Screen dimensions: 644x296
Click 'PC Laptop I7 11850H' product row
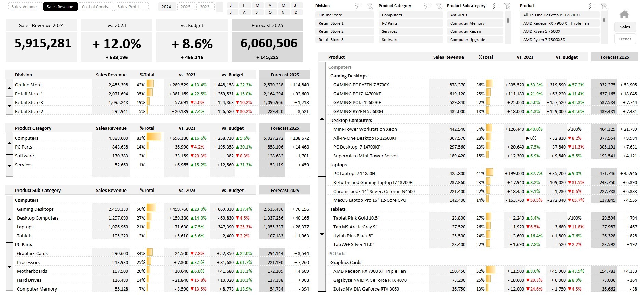482,173
